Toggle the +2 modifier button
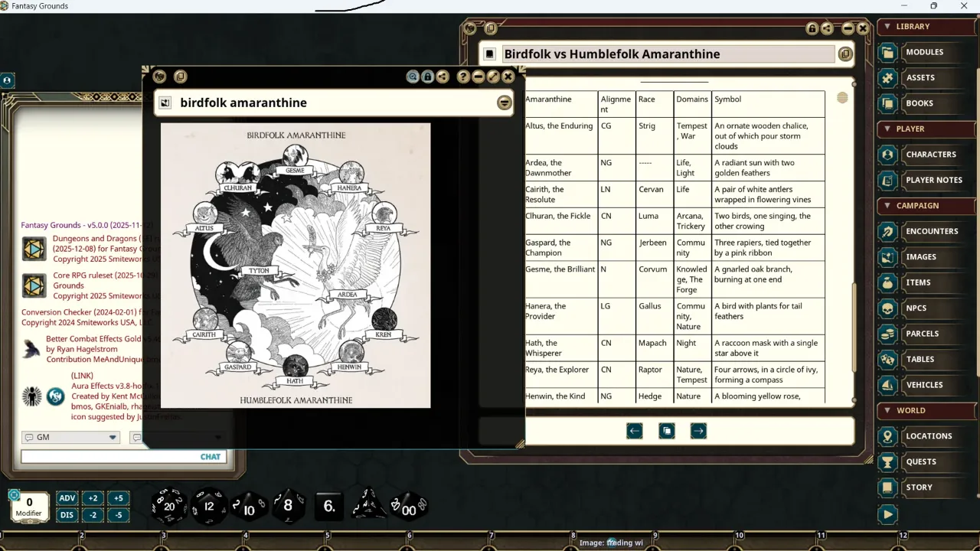The width and height of the screenshot is (980, 551). 93,498
